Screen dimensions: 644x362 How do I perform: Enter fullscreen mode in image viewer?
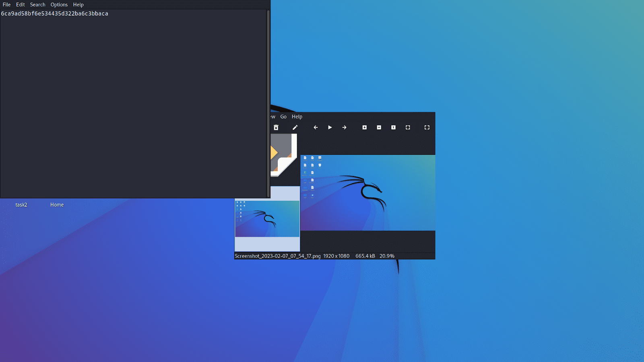[x=427, y=128]
